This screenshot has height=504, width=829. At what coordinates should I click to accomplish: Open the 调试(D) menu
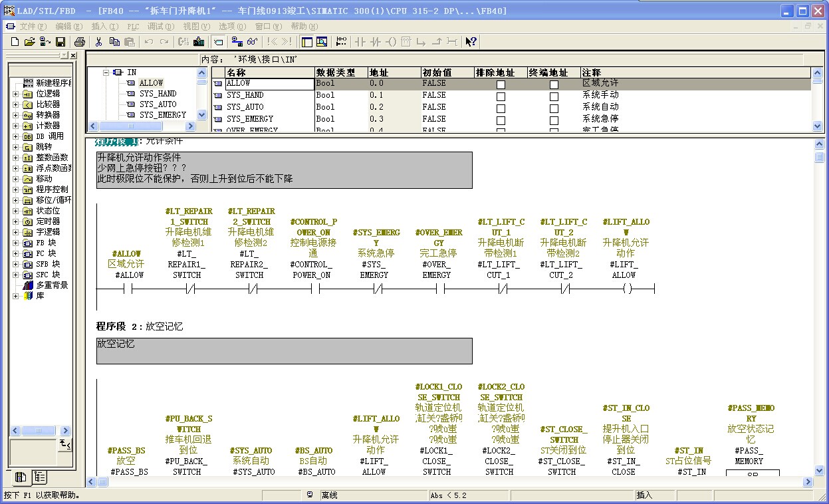161,26
